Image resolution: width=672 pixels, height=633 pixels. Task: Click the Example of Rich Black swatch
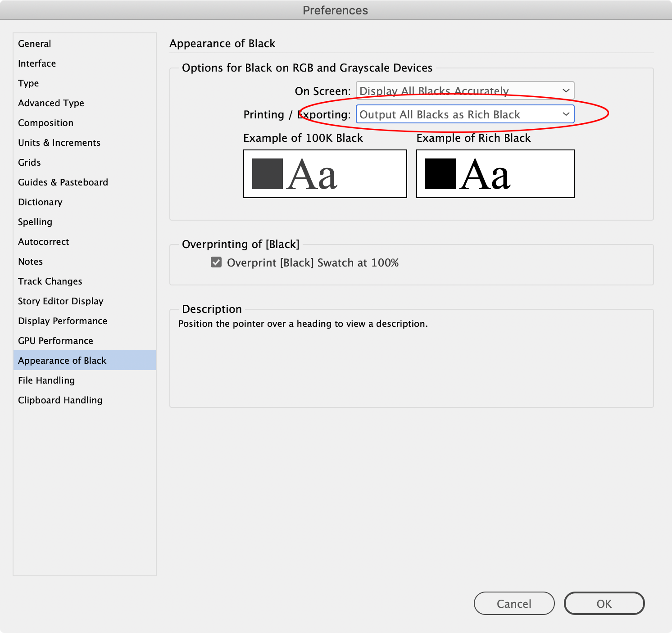point(495,174)
